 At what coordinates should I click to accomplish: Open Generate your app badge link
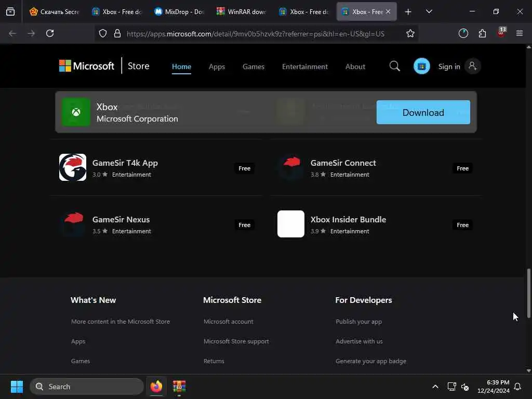[x=371, y=361]
